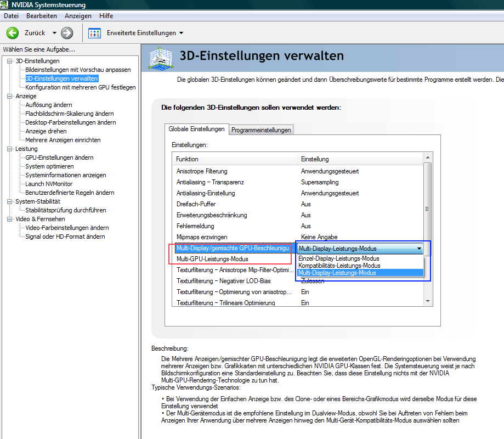Viewport: 504px width, 439px height.
Task: Collapse the 3D-Einstellungen tree node
Action: pos(10,61)
